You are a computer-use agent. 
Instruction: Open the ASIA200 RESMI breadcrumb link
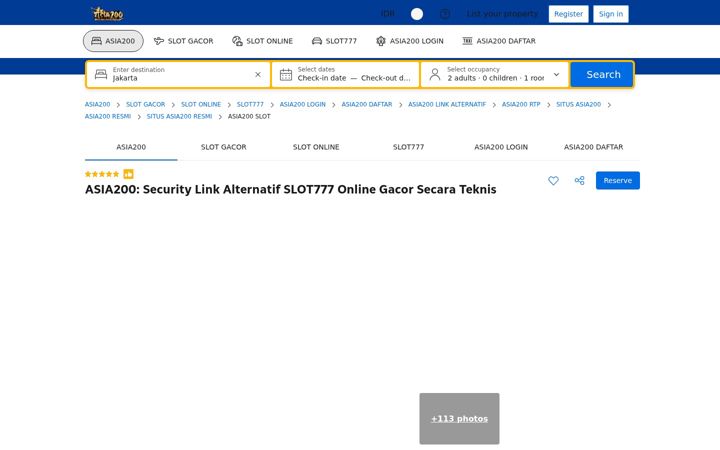pyautogui.click(x=107, y=116)
